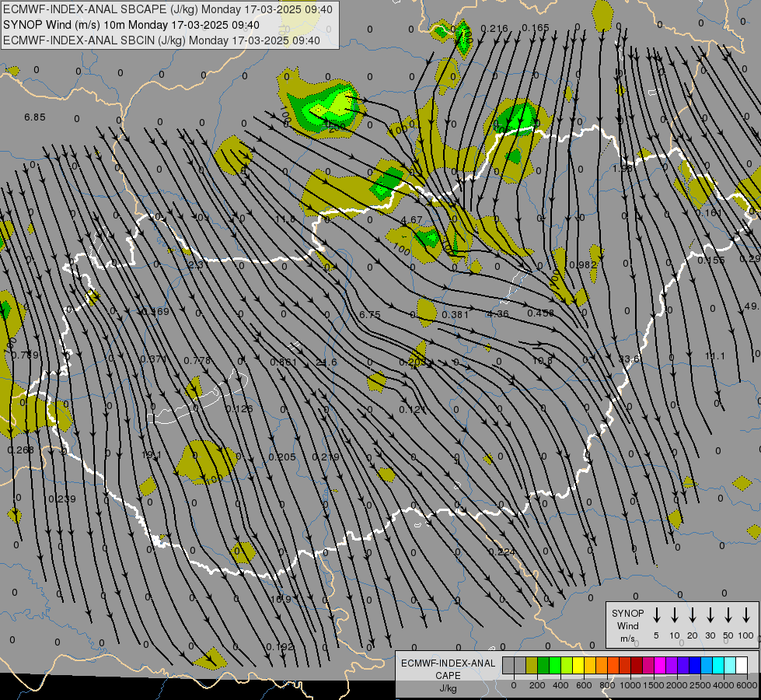This screenshot has height=700, width=761.
Task: Click the 'J/kg' unit label in legend
Action: 448,688
